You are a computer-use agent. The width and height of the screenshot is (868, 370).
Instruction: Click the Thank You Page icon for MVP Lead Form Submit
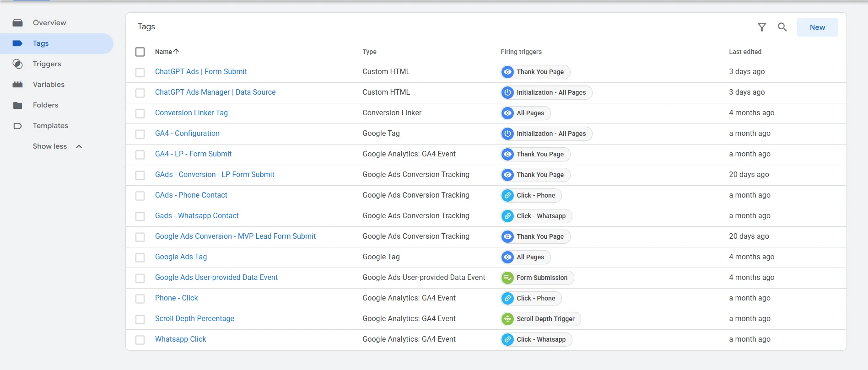(507, 236)
